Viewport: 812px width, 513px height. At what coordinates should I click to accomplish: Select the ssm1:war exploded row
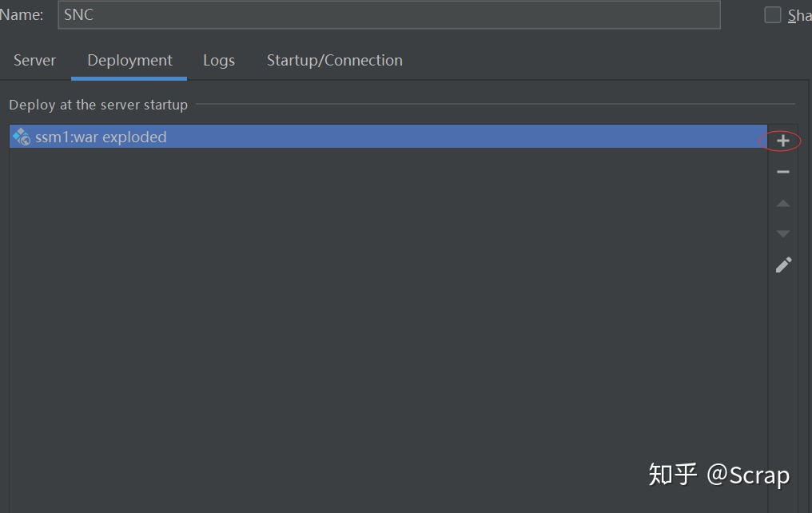pyautogui.click(x=388, y=137)
